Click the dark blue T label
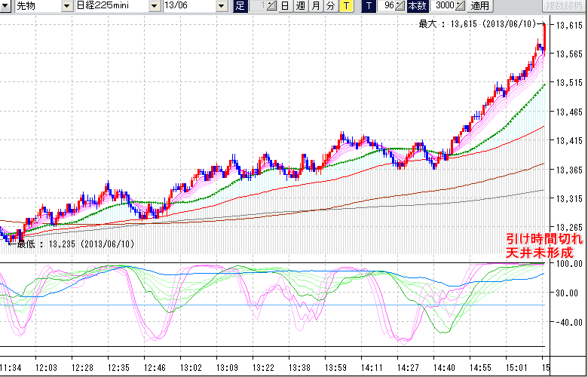 [369, 6]
